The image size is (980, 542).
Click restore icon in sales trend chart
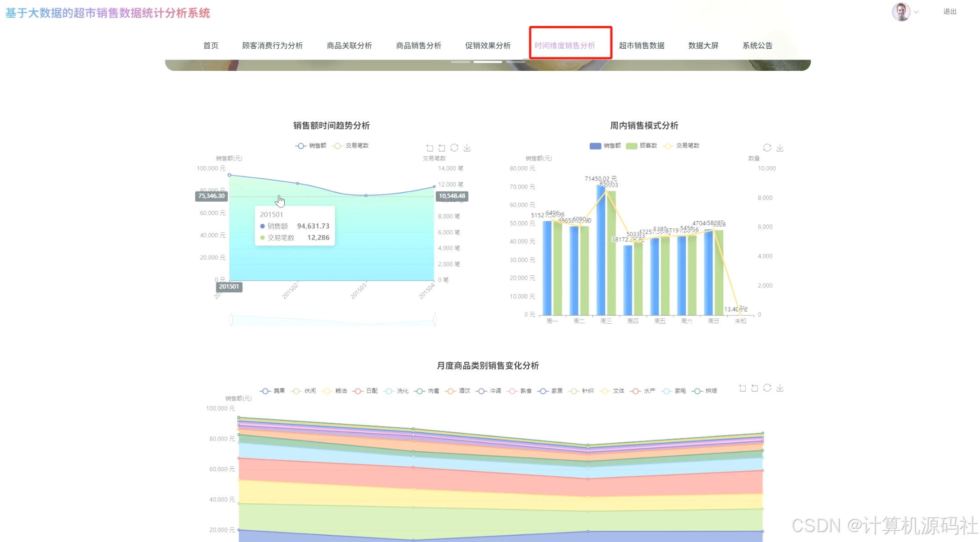(454, 148)
